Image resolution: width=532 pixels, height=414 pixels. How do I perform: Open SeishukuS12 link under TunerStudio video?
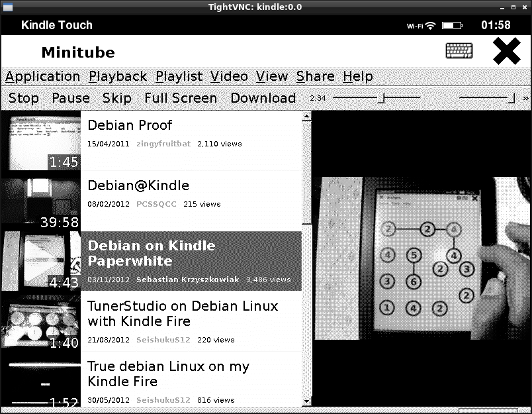[163, 340]
